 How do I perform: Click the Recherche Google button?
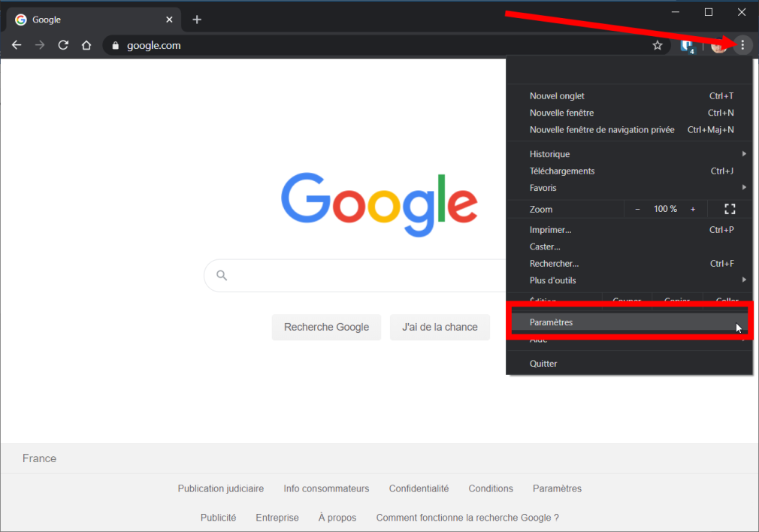point(326,327)
